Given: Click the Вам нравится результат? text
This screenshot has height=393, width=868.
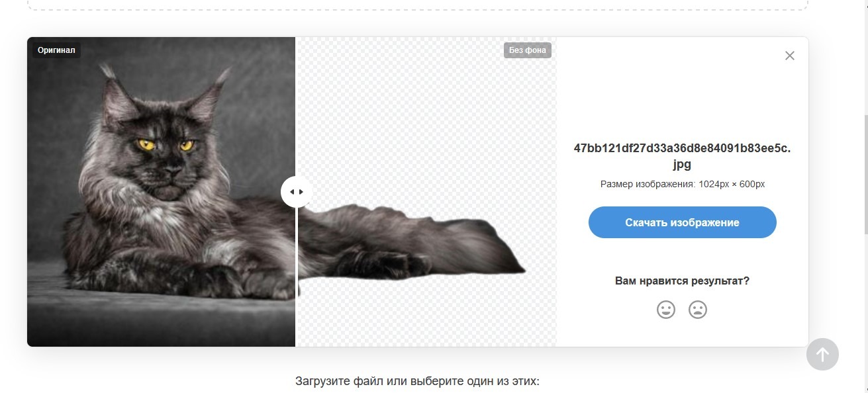Looking at the screenshot, I should 682,281.
